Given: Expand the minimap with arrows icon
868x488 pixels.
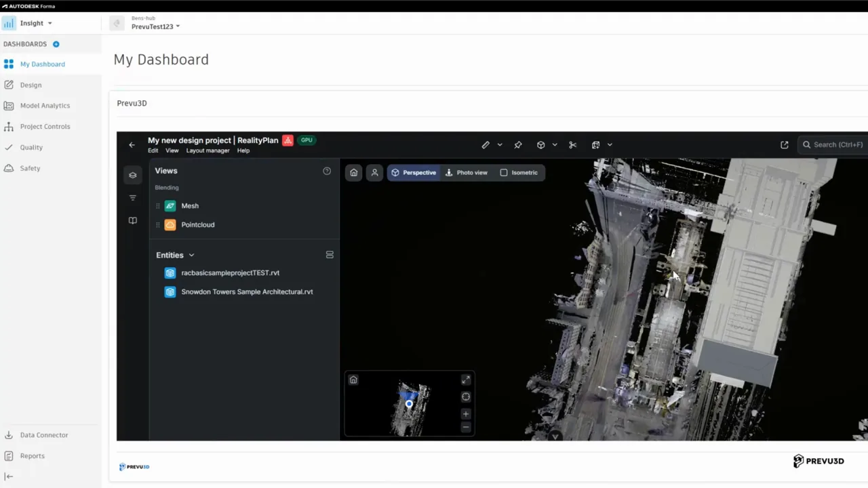Looking at the screenshot, I should click(x=466, y=380).
